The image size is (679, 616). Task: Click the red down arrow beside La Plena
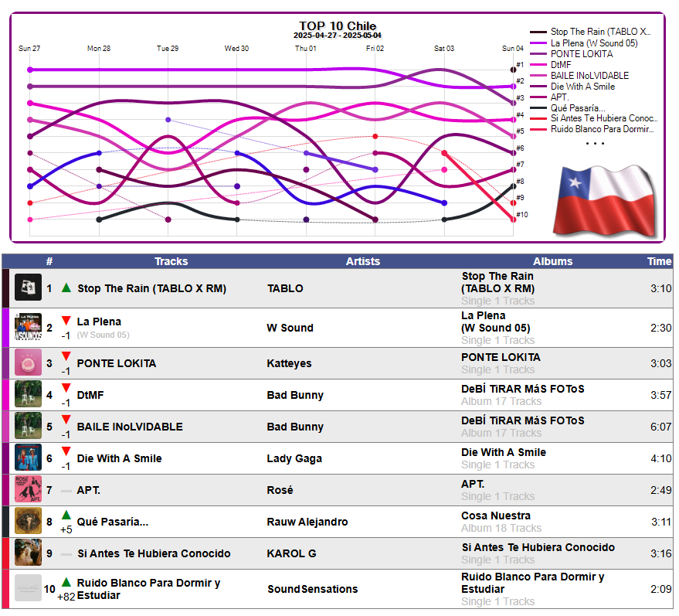66,321
